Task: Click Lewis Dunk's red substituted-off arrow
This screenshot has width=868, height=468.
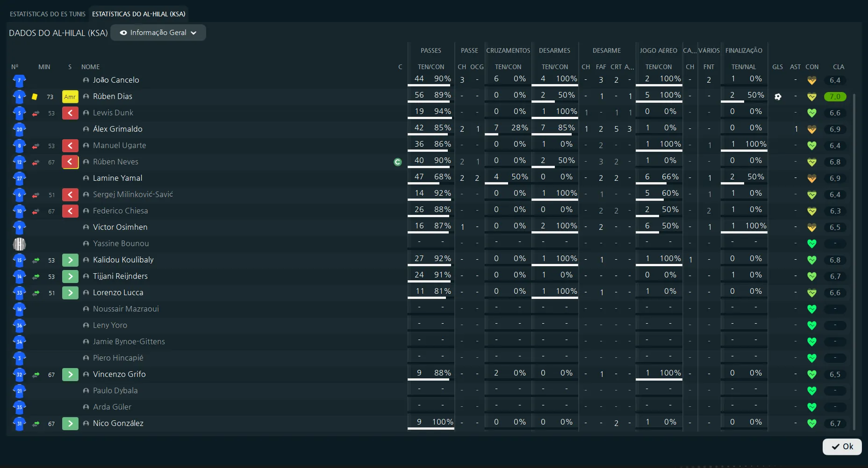Action: coord(36,113)
